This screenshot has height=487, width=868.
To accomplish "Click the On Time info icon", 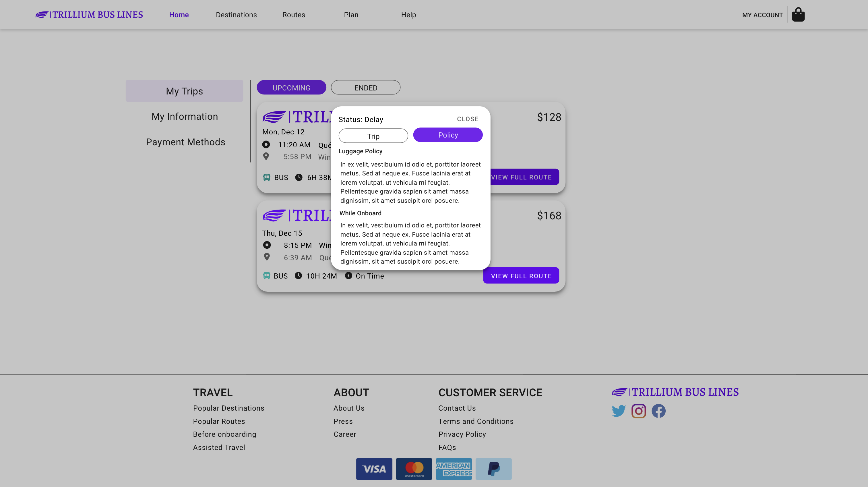I will tap(348, 276).
